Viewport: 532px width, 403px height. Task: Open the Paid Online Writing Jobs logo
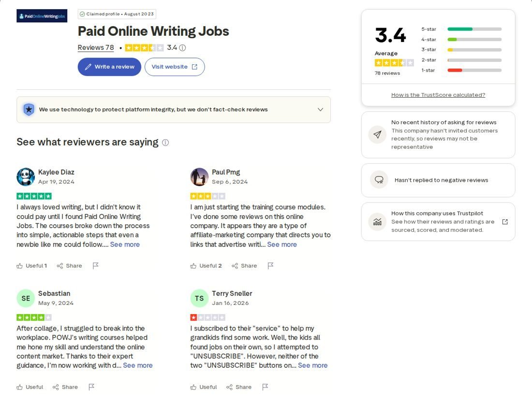click(x=42, y=16)
